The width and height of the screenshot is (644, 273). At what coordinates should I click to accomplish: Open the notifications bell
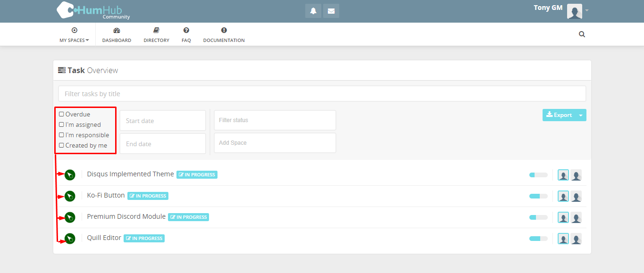point(313,10)
